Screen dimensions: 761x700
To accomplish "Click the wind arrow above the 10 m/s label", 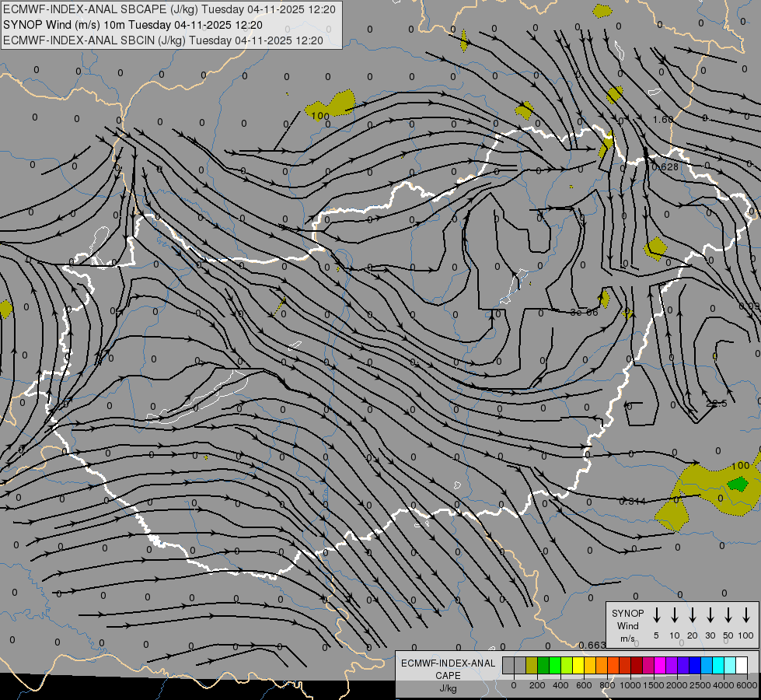I will [675, 615].
